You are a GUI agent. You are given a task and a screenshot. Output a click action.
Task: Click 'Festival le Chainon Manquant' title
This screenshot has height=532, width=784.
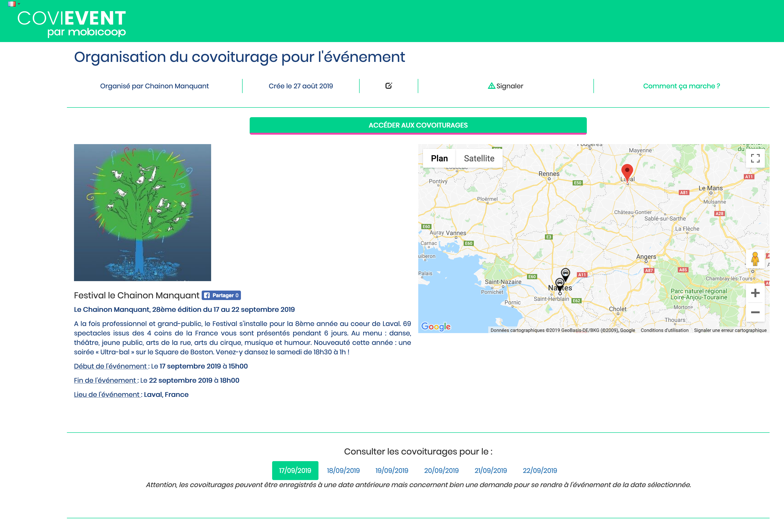tap(137, 295)
